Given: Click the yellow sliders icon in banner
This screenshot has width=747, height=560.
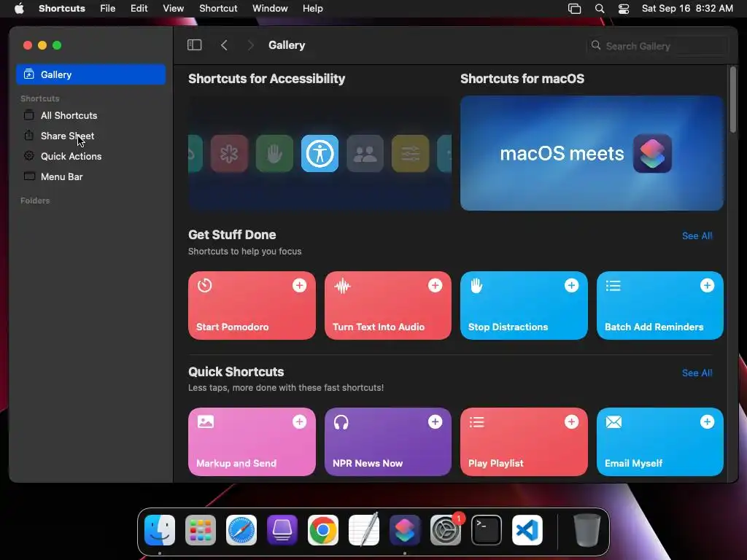Looking at the screenshot, I should pos(410,153).
